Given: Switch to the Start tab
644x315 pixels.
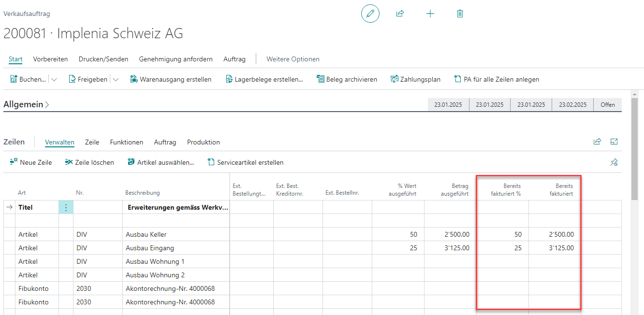Looking at the screenshot, I should (x=15, y=59).
